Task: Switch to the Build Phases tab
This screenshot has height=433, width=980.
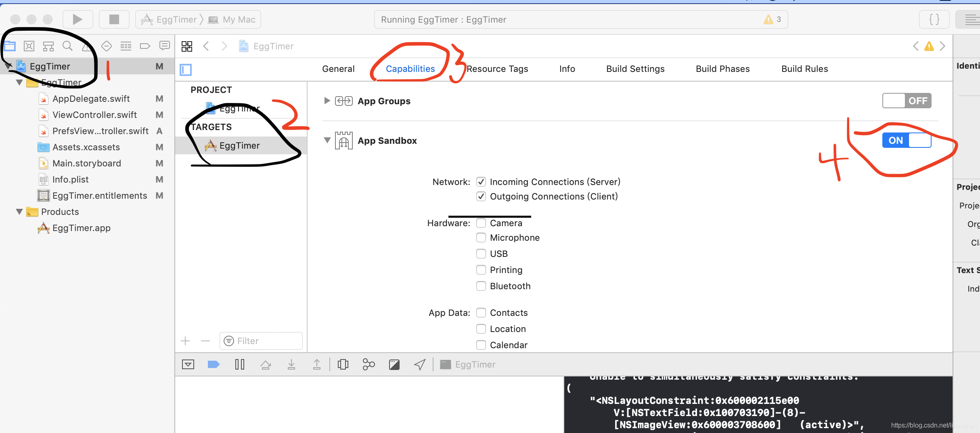Action: pyautogui.click(x=722, y=69)
